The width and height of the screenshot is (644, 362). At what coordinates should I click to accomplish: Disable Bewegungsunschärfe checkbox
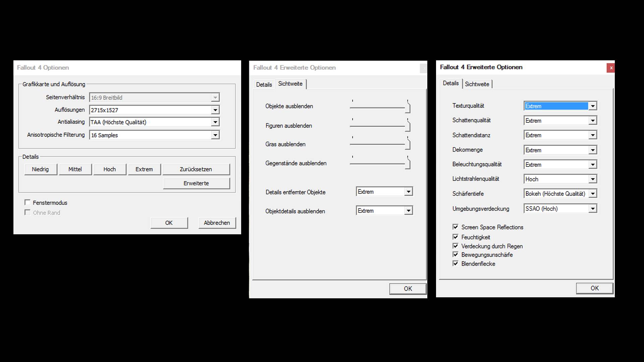click(455, 254)
